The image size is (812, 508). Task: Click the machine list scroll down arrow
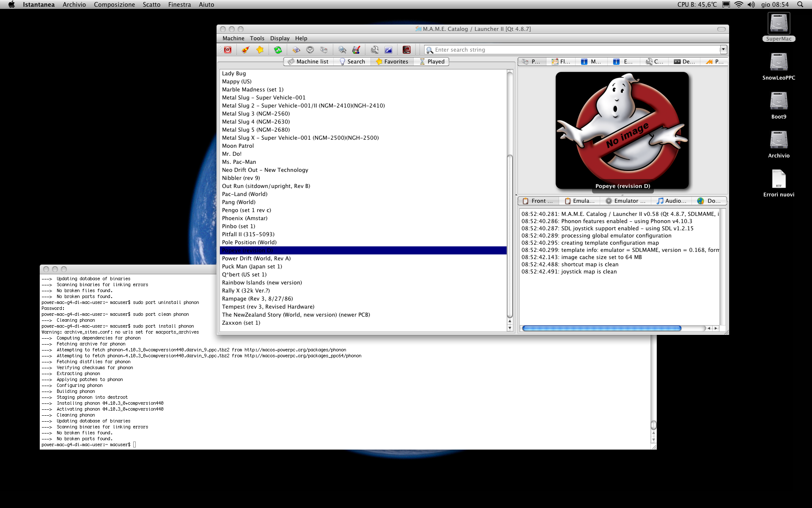click(x=510, y=328)
